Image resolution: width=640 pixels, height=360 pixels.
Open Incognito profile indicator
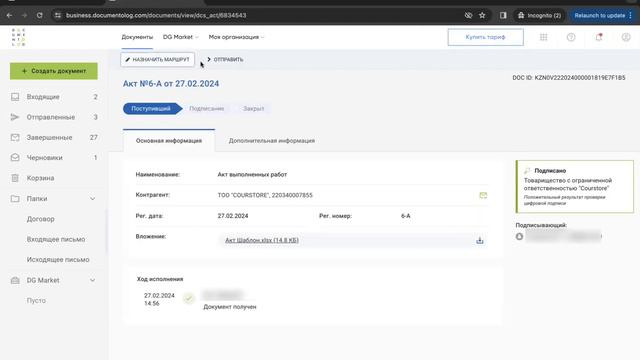[539, 16]
